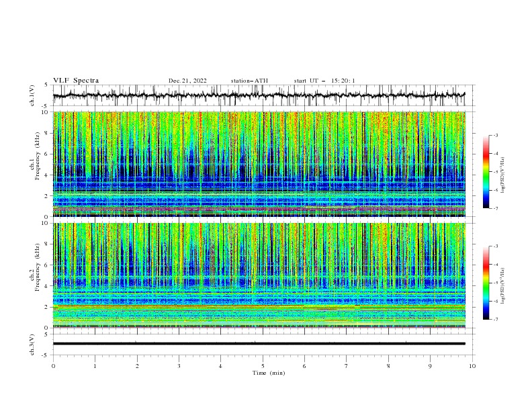
Task: Click the ch.2 colorbar log(PSD) label
Action: tap(503, 285)
